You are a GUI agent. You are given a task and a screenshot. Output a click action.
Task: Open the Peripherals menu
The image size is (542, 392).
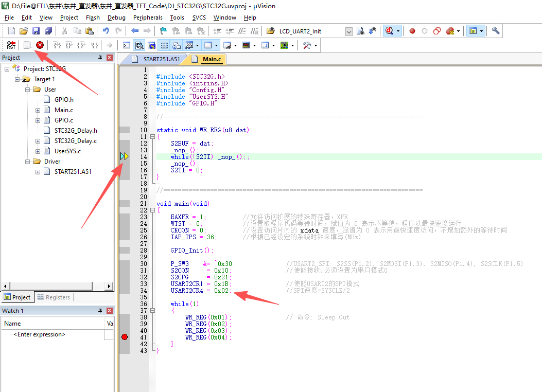[148, 17]
